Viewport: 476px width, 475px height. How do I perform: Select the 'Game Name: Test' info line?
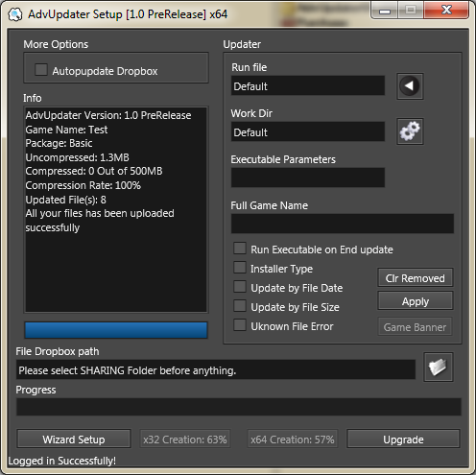click(66, 130)
